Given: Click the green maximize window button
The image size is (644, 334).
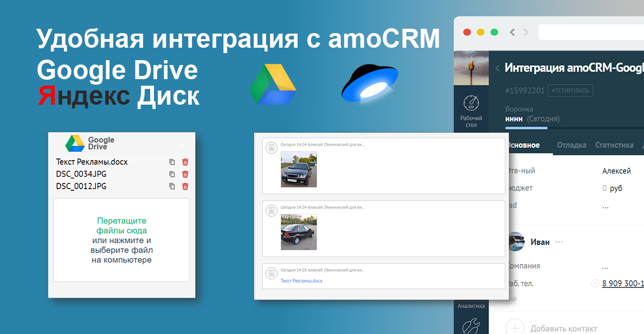Looking at the screenshot, I should [494, 32].
